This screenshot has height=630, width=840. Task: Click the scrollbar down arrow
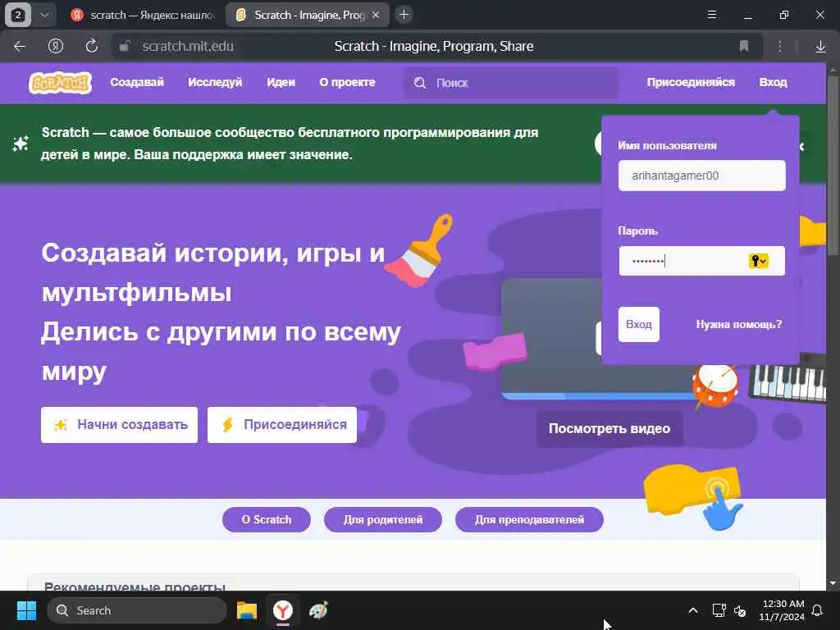[x=833, y=583]
